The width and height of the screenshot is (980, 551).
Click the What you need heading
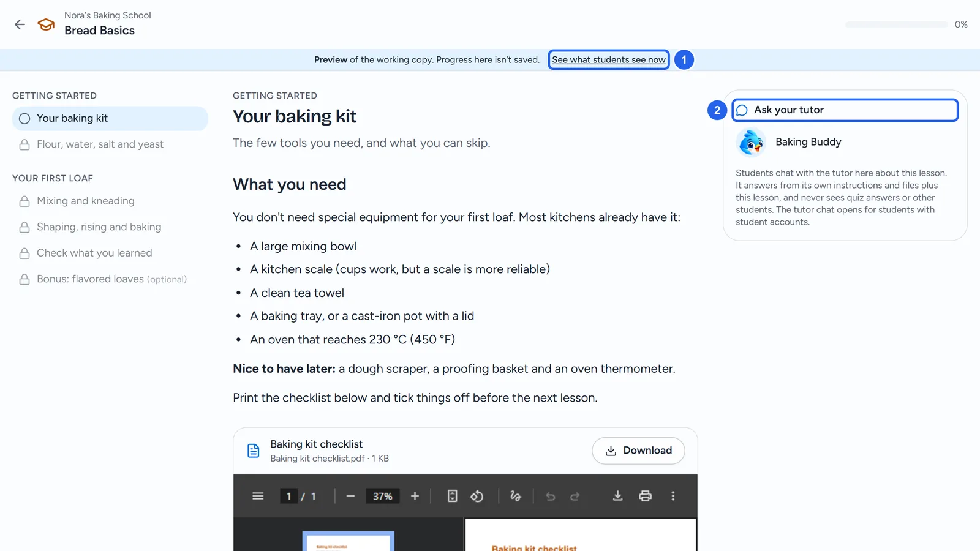[290, 184]
